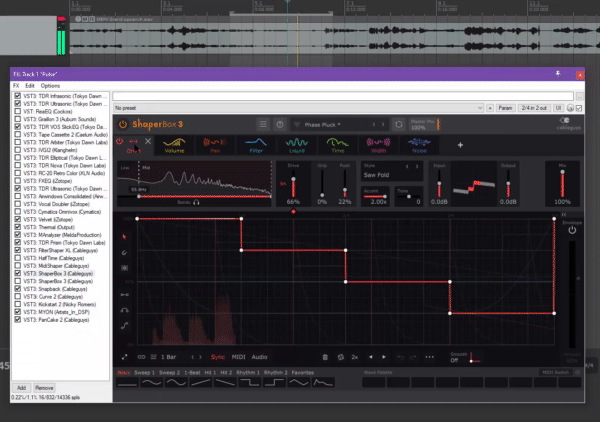Remove the Drive shaper with the X
Viewport: 600px width, 422px height.
(148, 142)
